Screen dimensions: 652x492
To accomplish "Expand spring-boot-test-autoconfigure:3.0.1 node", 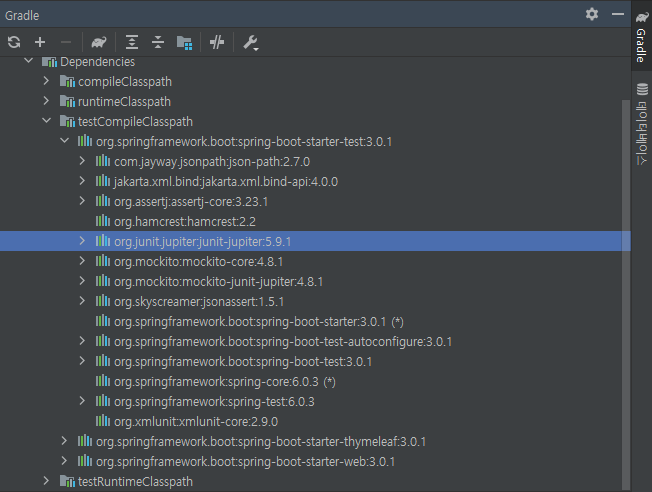I will click(82, 341).
